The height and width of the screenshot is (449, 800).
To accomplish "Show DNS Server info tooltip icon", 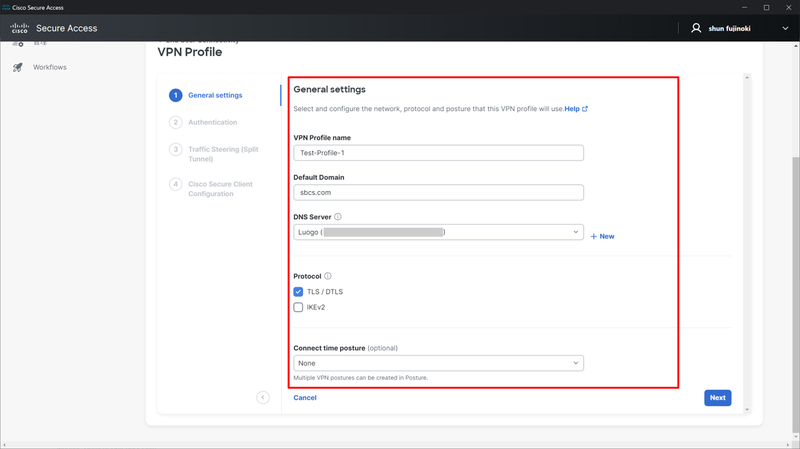I will tap(338, 217).
